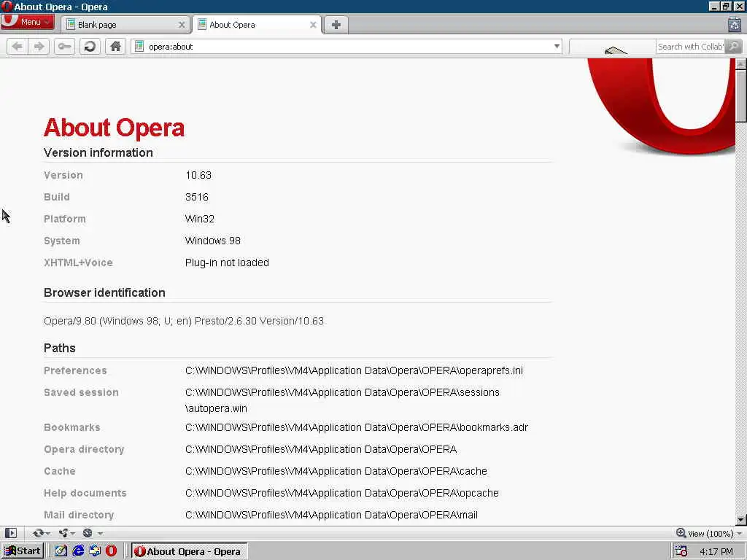The height and width of the screenshot is (560, 747).
Task: Close the Blank page tab
Action: [x=182, y=25]
